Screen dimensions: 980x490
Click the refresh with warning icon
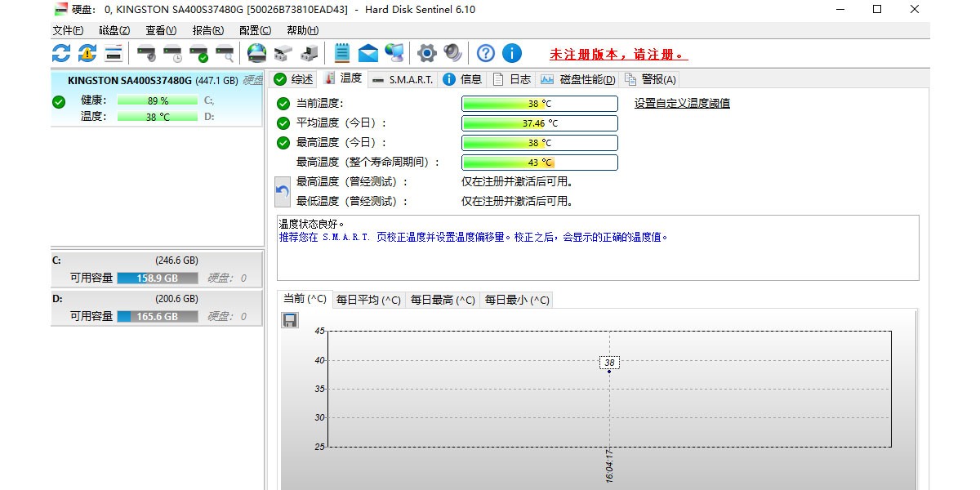pos(87,54)
